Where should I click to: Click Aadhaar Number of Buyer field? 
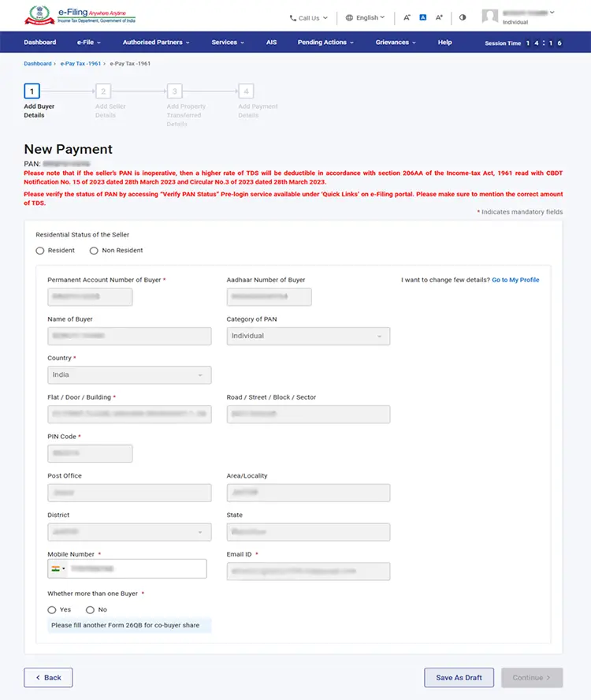pos(269,297)
